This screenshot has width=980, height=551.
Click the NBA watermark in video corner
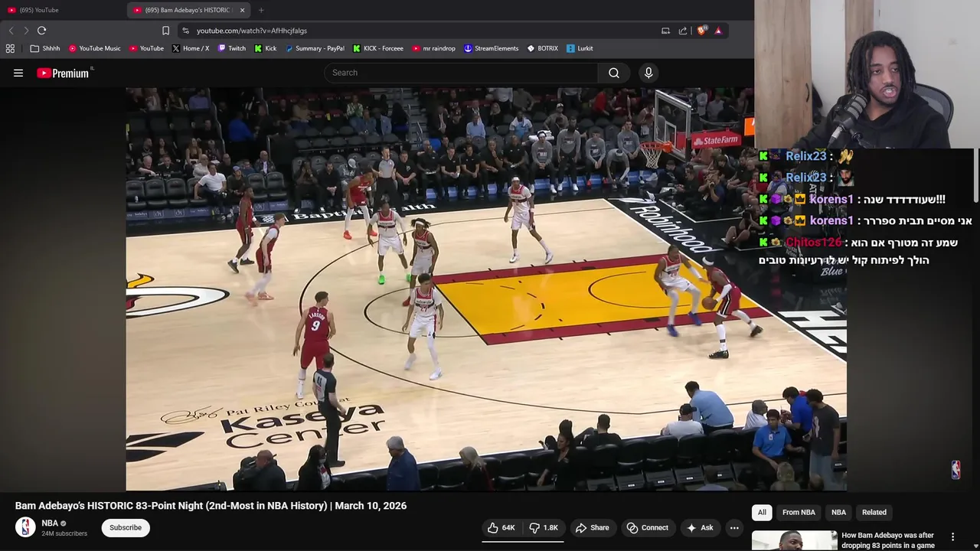coord(955,469)
